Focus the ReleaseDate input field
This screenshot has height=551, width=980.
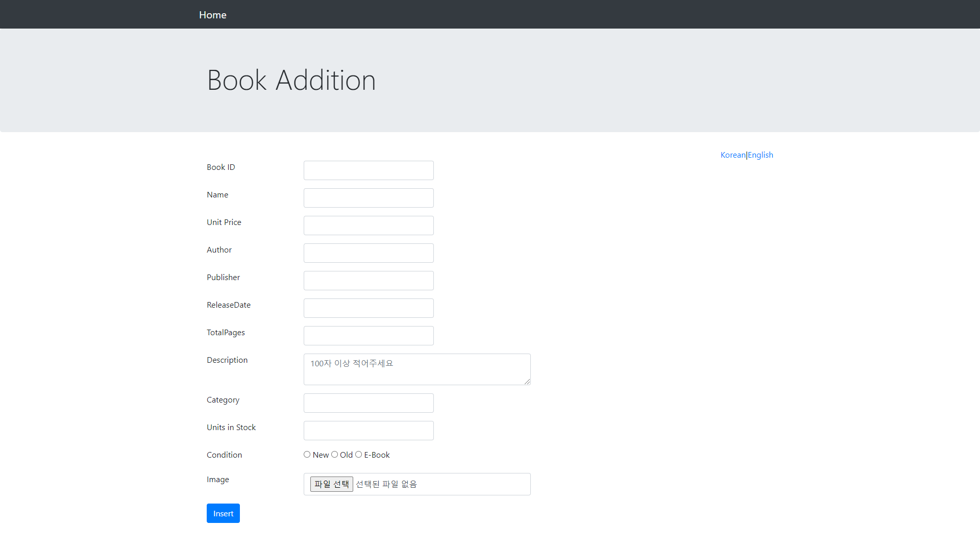point(368,308)
